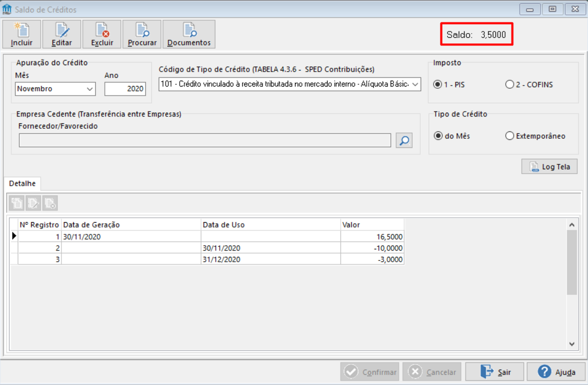Exit using the Sair button
Viewport: 588px width, 385px height.
point(494,372)
